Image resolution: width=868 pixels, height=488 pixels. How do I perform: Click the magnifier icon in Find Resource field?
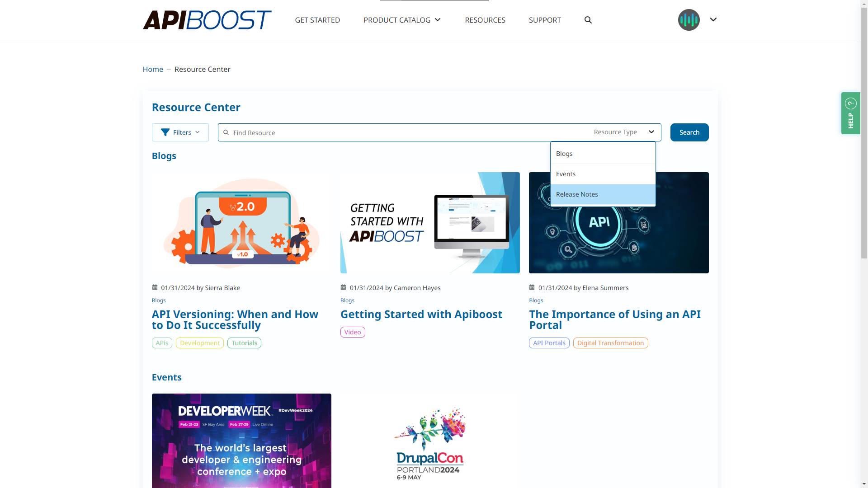point(226,132)
